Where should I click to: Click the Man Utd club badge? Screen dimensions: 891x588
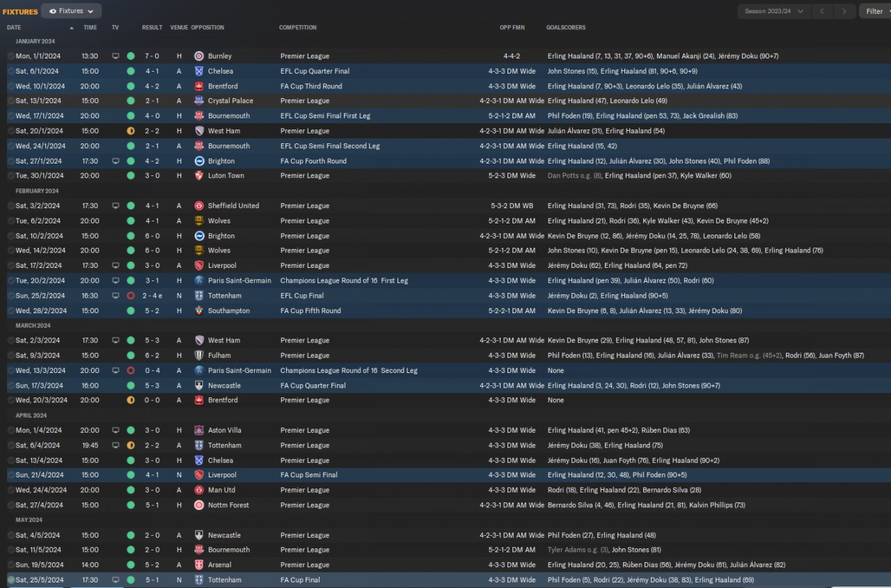pos(199,491)
